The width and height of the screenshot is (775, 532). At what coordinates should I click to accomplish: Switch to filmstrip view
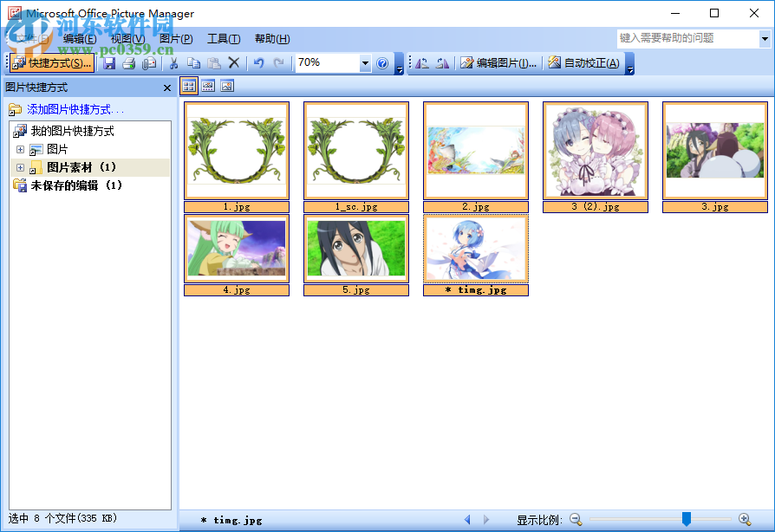(208, 87)
